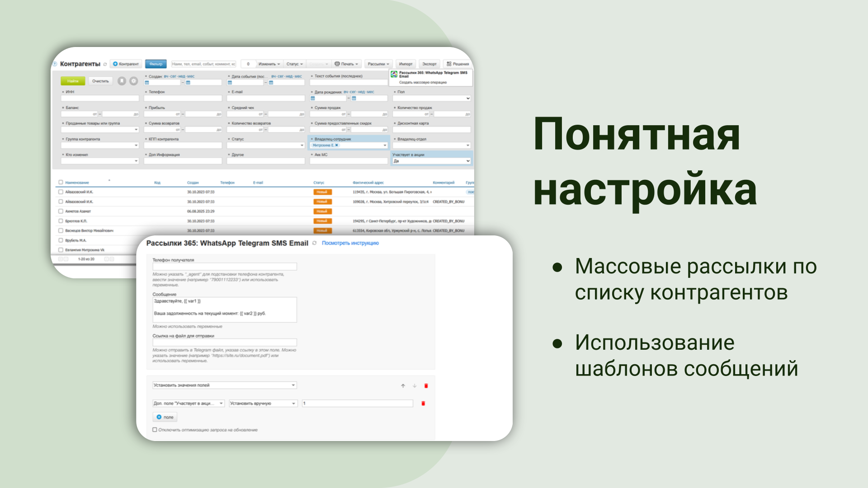Tick checkbox for Васнецов Виктор Михайлович row

click(x=61, y=230)
